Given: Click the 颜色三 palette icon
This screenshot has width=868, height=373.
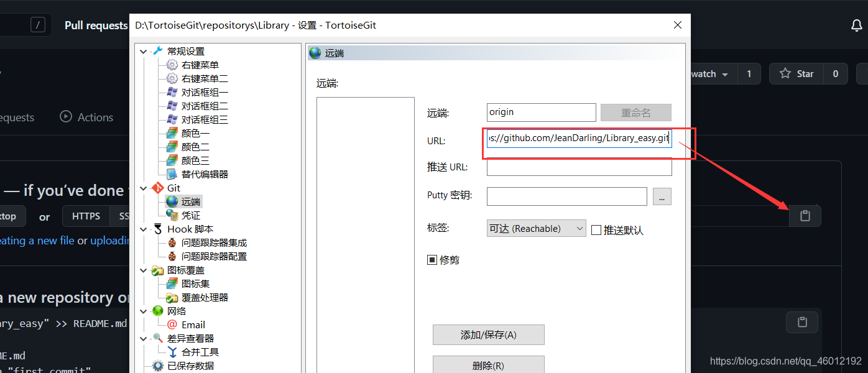Looking at the screenshot, I should tap(172, 160).
